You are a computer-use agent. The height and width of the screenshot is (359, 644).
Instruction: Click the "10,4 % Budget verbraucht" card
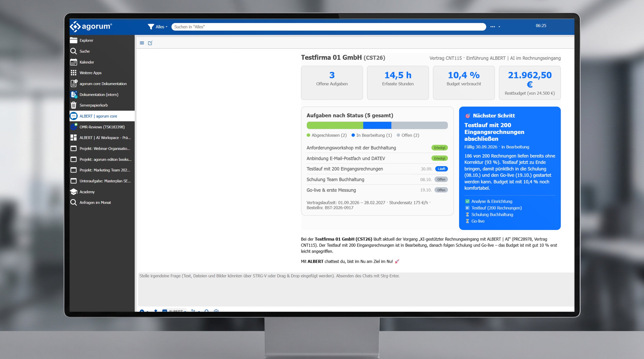(464, 83)
